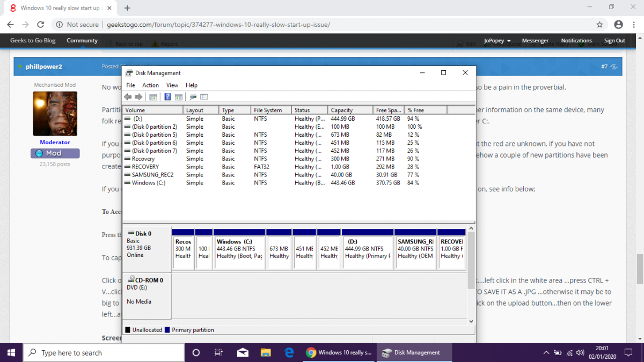Image resolution: width=644 pixels, height=362 pixels.
Task: Open phillpower2's profile link
Action: 44,67
